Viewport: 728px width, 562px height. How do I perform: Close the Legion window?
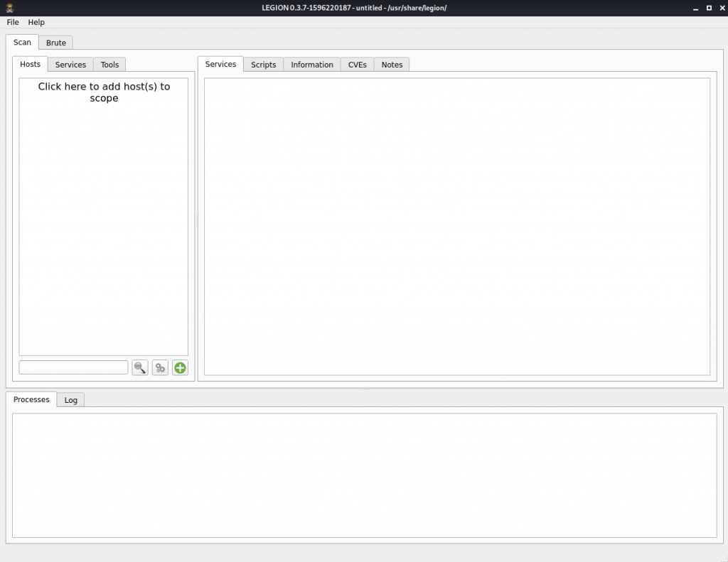[722, 8]
